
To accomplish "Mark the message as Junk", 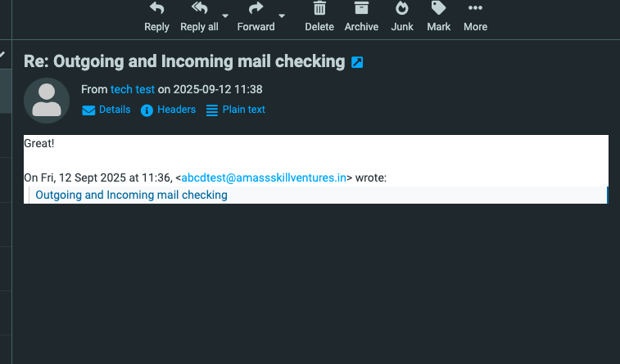I will coord(402,9).
